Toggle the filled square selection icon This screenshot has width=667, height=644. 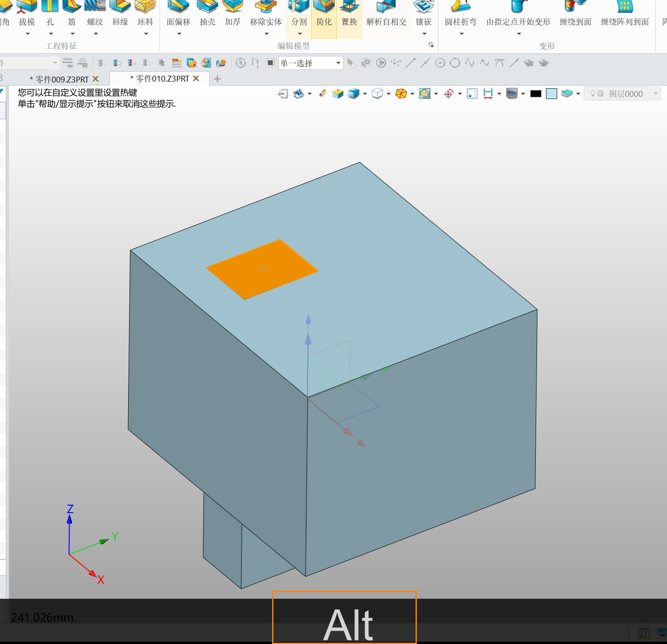270,63
